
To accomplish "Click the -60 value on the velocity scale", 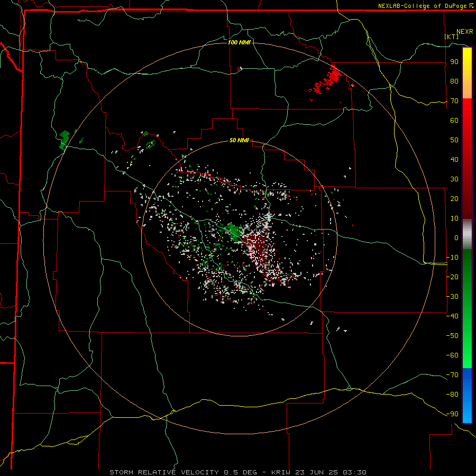I will pyautogui.click(x=453, y=355).
